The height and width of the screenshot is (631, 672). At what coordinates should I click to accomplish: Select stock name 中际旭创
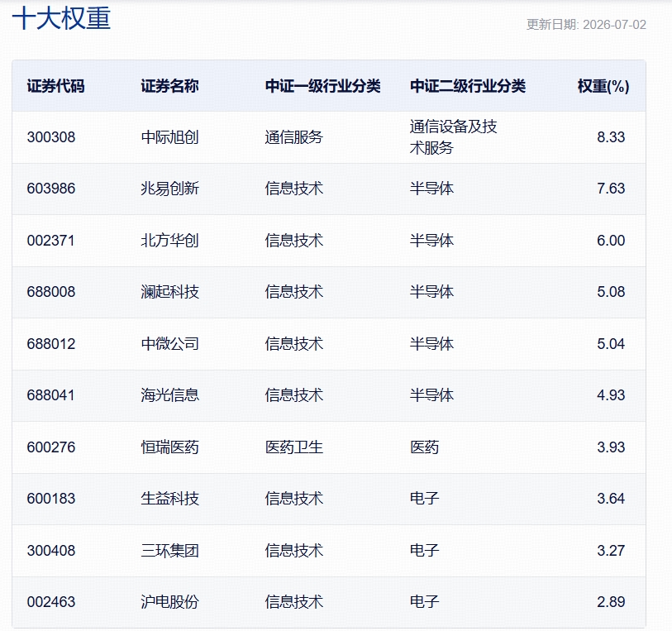(x=169, y=137)
